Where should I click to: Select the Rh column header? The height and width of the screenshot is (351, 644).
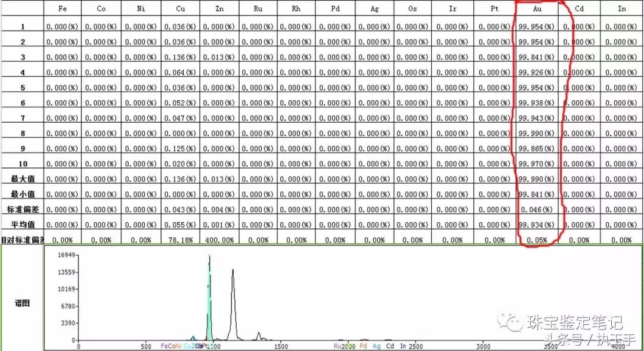[296, 8]
